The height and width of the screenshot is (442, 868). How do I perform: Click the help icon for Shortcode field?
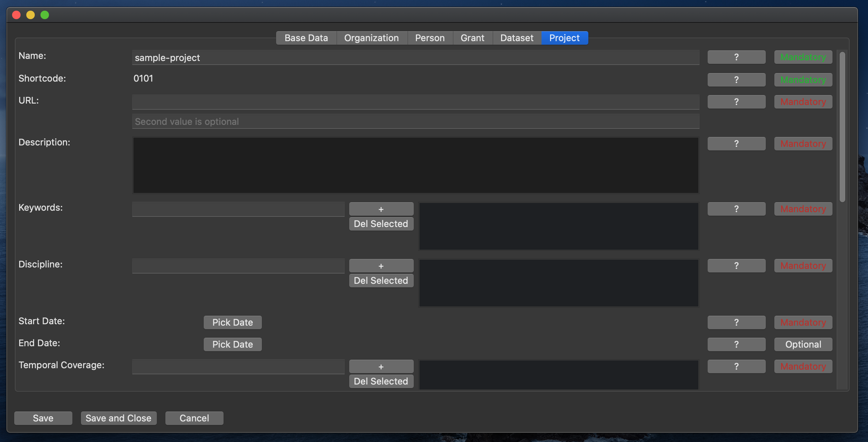click(736, 79)
